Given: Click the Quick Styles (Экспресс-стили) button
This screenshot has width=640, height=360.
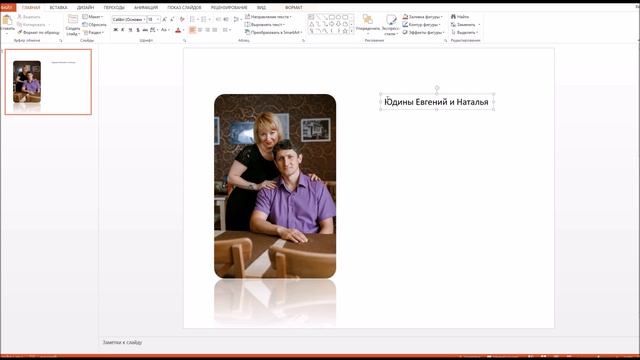Looking at the screenshot, I should click(391, 24).
